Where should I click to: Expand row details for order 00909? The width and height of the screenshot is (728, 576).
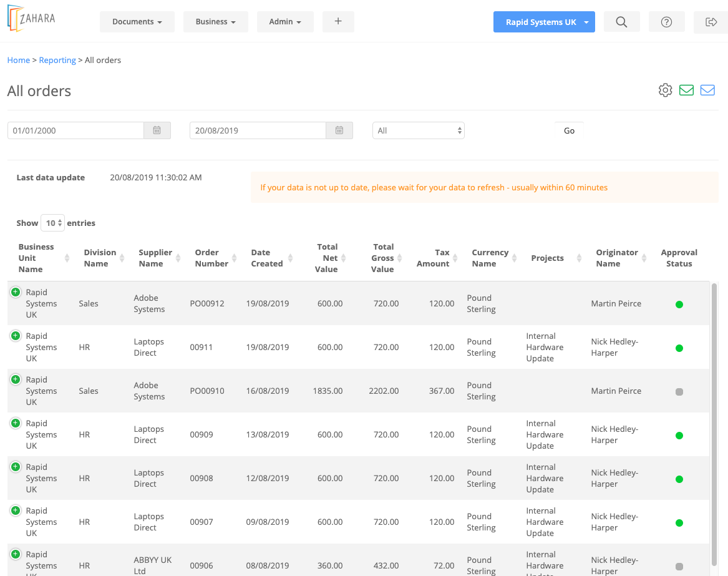point(16,423)
